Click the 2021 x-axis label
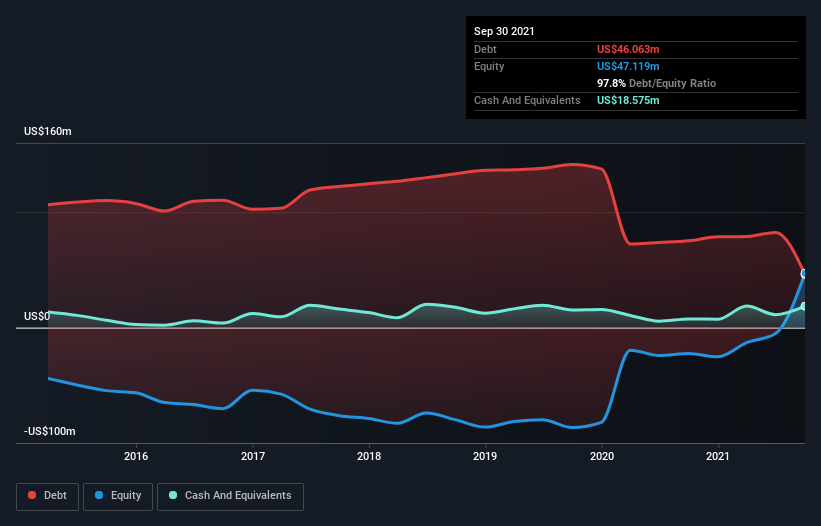Image resolution: width=821 pixels, height=526 pixels. [x=718, y=456]
